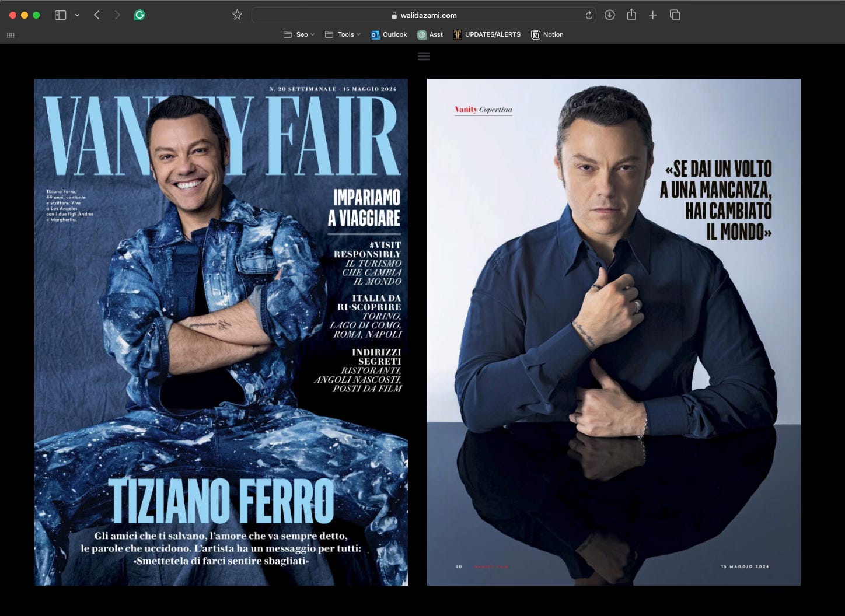Open the Share menu
Viewport: 845px width, 616px height.
pyautogui.click(x=631, y=15)
